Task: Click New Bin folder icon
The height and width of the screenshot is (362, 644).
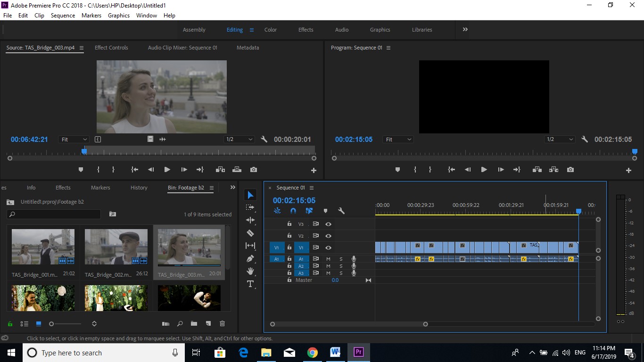Action: [x=194, y=324]
